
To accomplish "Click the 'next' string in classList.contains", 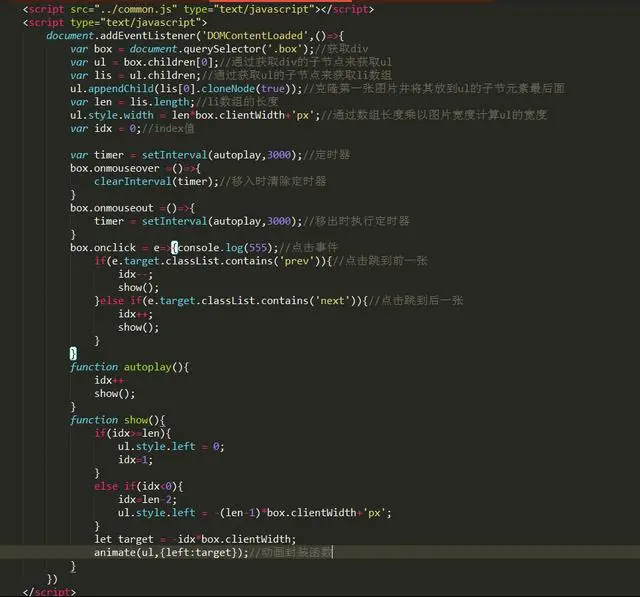I will [x=332, y=301].
